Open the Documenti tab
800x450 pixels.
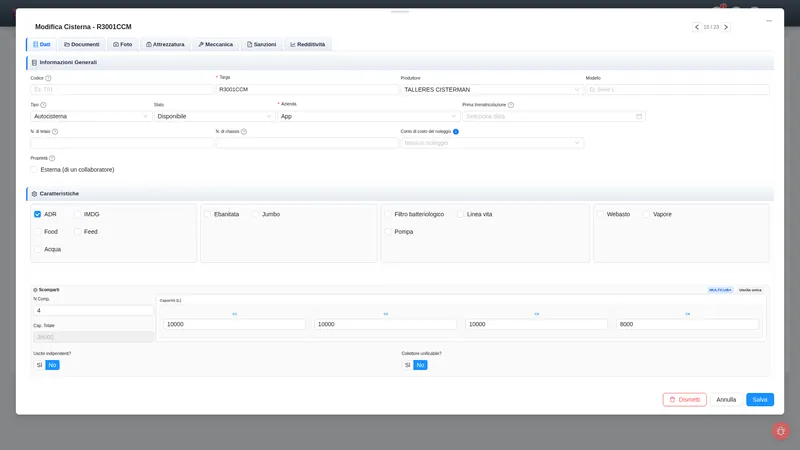pyautogui.click(x=82, y=44)
